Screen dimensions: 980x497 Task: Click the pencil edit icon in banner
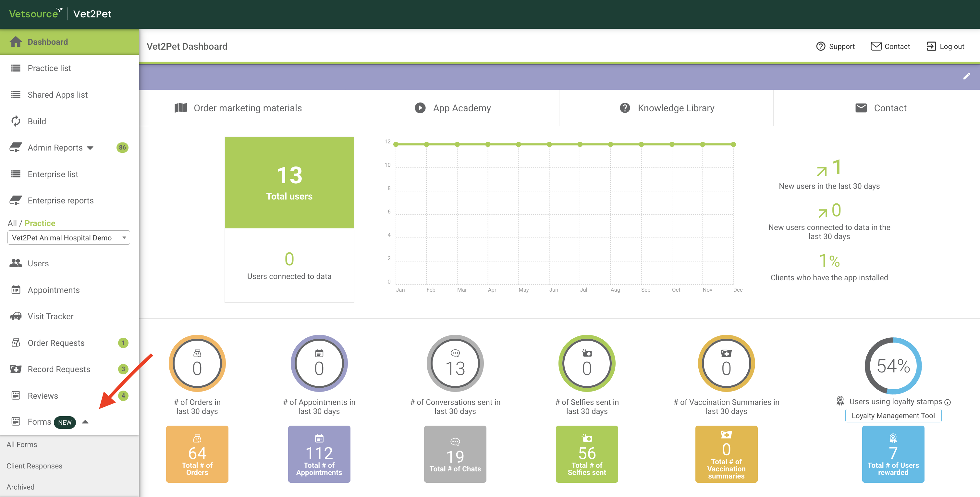point(966,76)
